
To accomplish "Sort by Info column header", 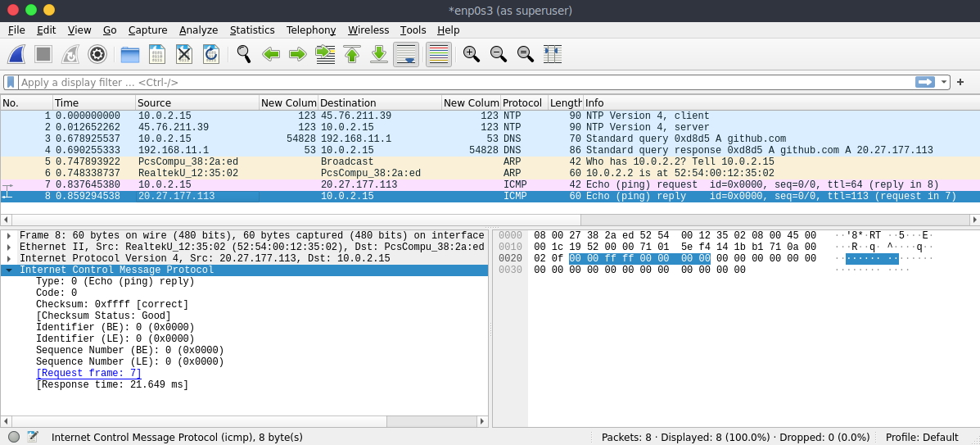I will (x=780, y=102).
